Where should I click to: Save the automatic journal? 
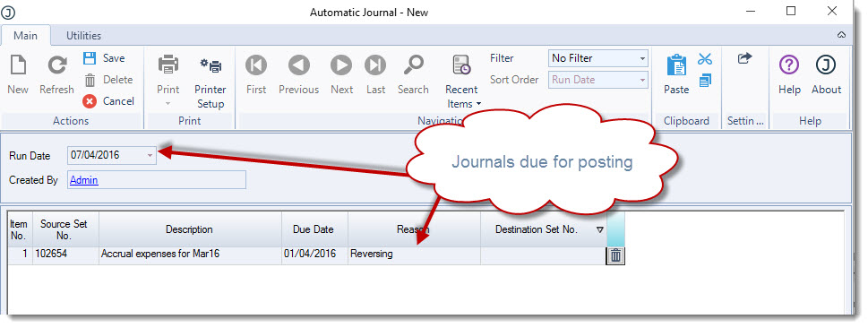click(104, 58)
